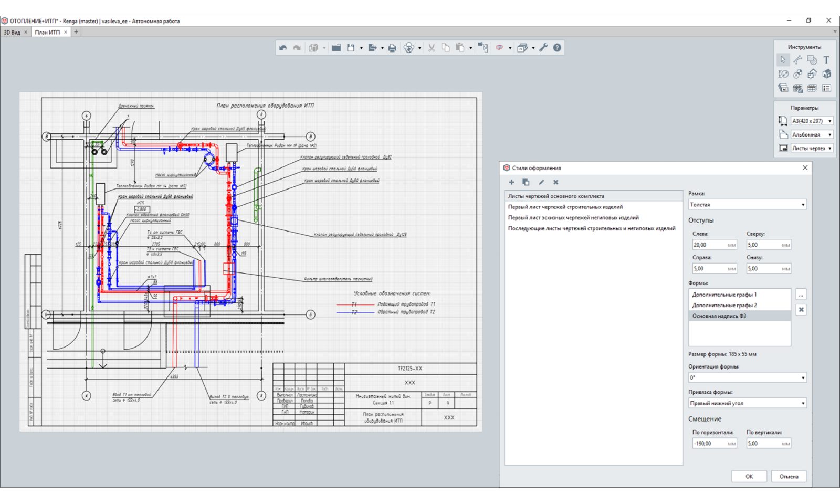
Task: Click the print icon in the toolbar
Action: pyautogui.click(x=392, y=48)
